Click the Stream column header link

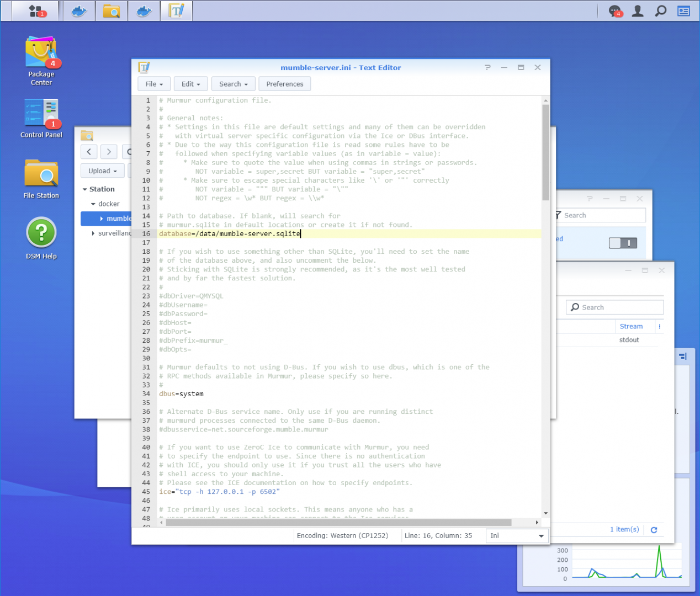tap(632, 326)
